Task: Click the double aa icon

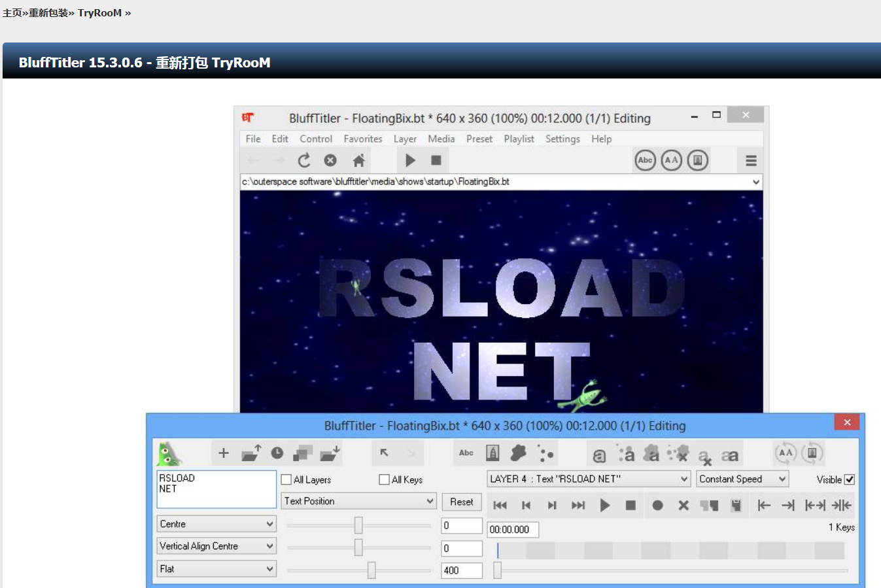Action: pos(730,455)
